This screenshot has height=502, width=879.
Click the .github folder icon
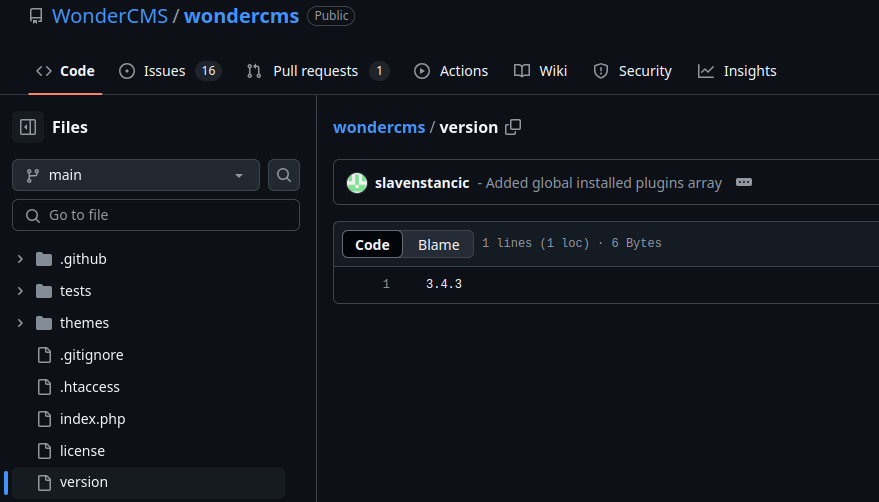pos(44,259)
